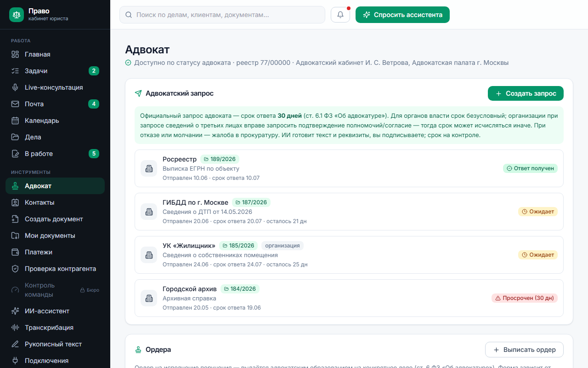Click the Городской архив building icon

pos(149,298)
